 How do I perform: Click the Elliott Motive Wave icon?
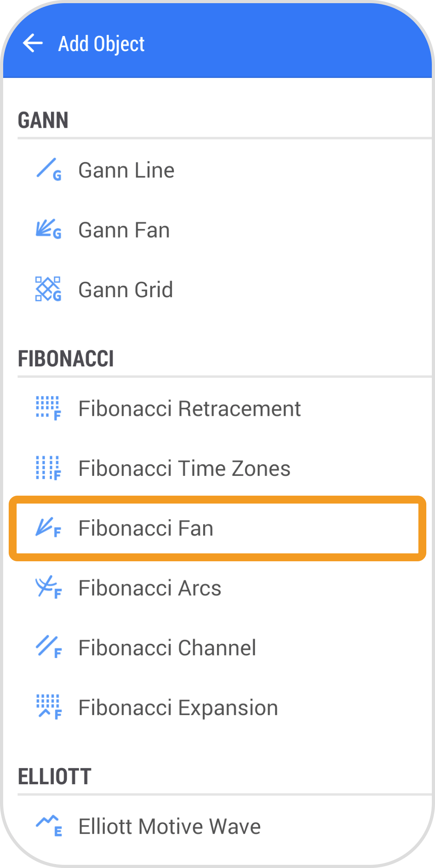[x=48, y=826]
